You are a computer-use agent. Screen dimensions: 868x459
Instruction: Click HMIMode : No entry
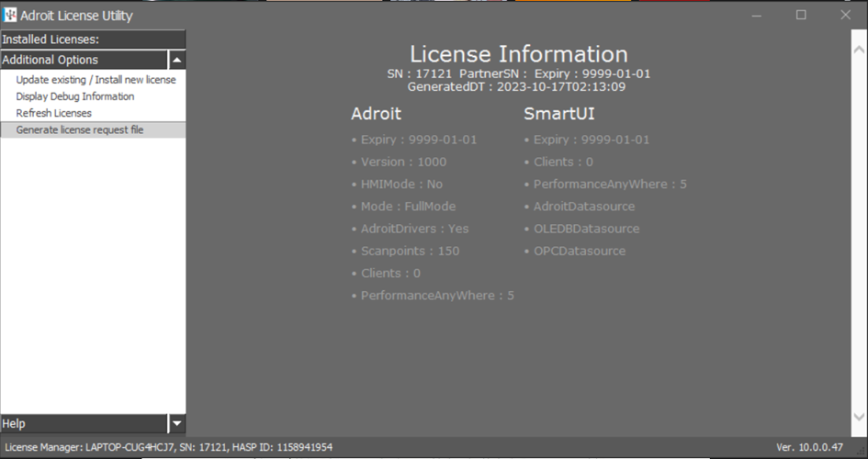pyautogui.click(x=402, y=185)
